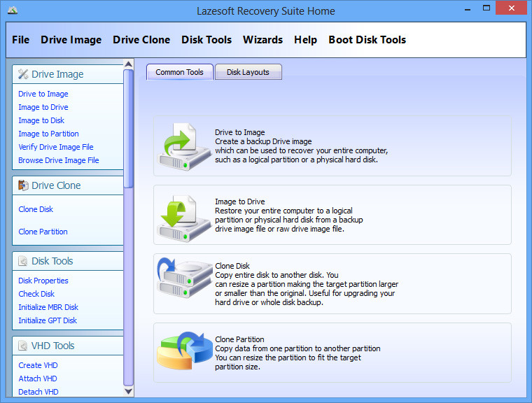Open the Boot Disk Tools menu
Screen dimensions: 532x403
[x=367, y=40]
